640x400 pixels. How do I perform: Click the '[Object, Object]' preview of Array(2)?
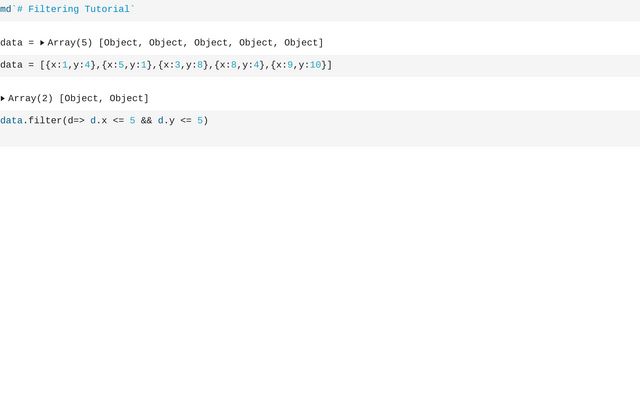(x=104, y=99)
